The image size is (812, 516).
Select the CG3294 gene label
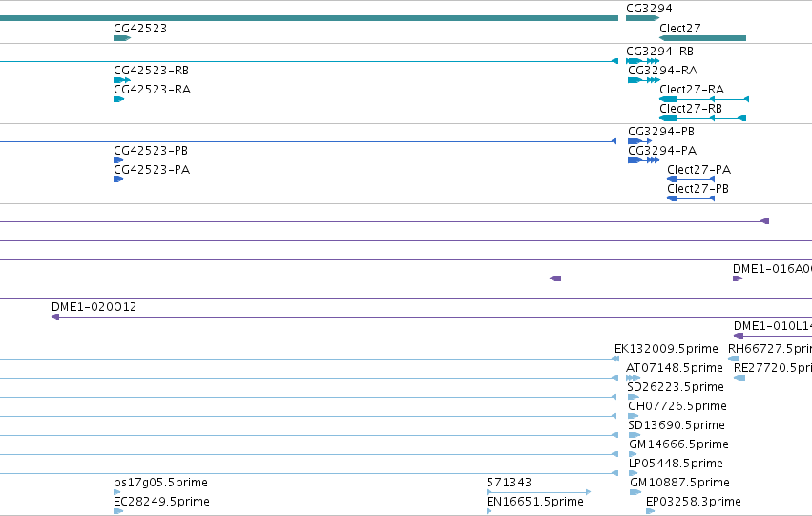[x=649, y=9]
